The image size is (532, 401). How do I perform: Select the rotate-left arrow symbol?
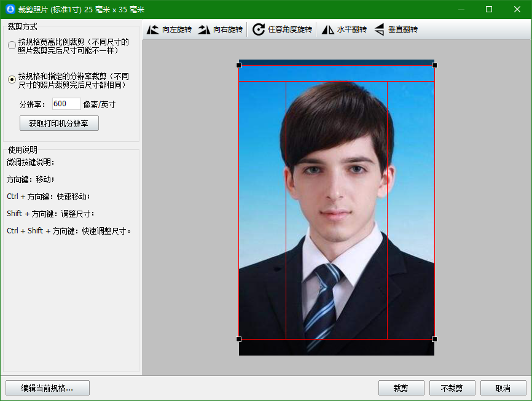click(153, 29)
